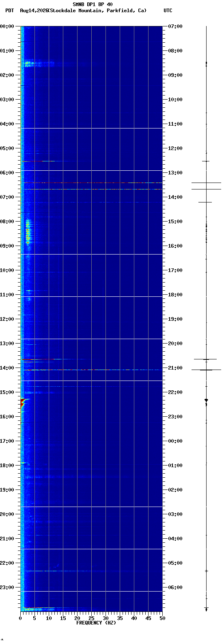Click the UTC time label '13:00'
The image size is (224, 644).
(x=175, y=173)
